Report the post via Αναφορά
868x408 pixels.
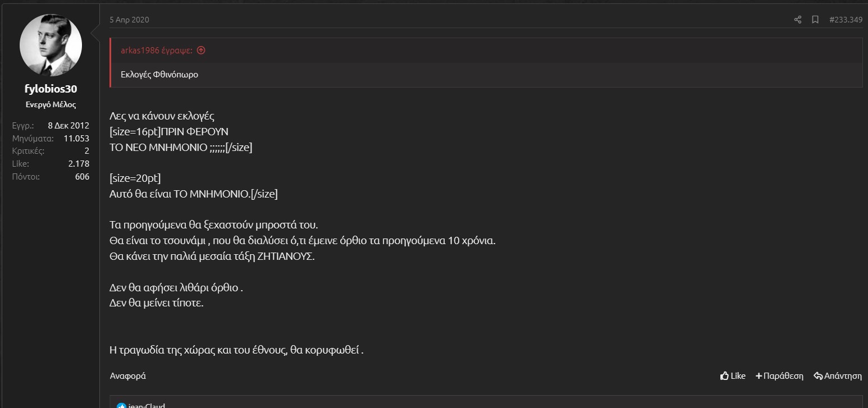tap(127, 376)
